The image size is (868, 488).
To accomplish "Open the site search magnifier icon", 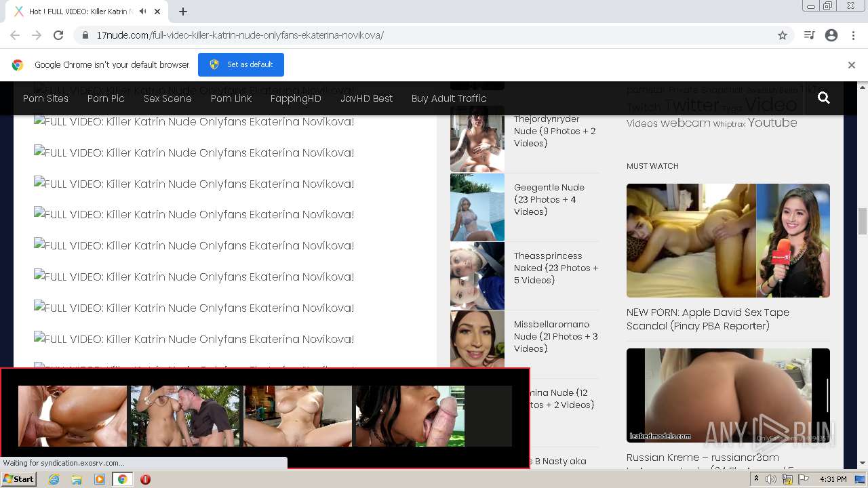I will click(824, 98).
